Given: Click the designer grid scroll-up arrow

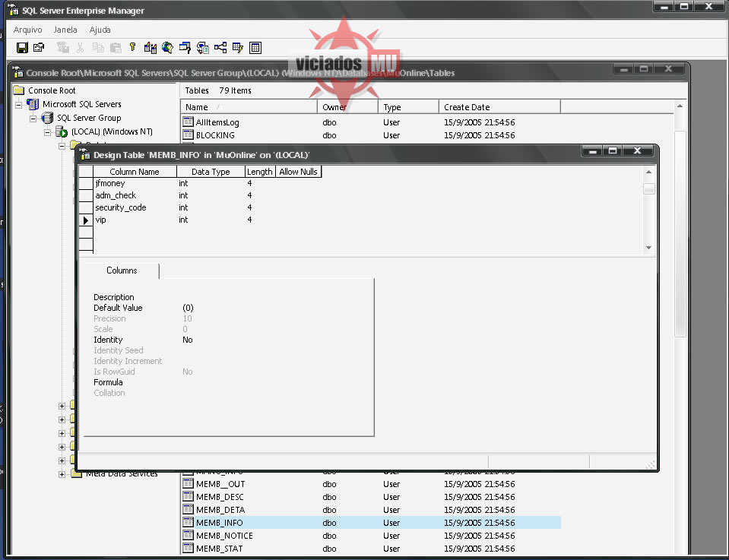Looking at the screenshot, I should tap(648, 172).
